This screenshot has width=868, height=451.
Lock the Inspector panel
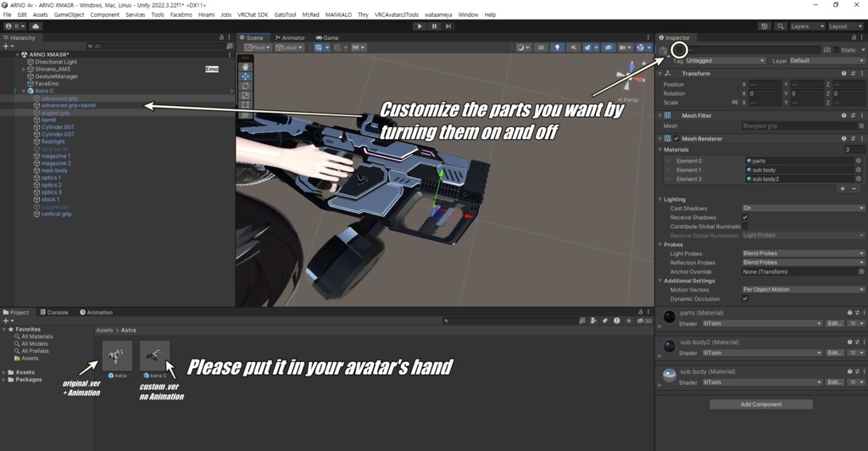point(855,37)
